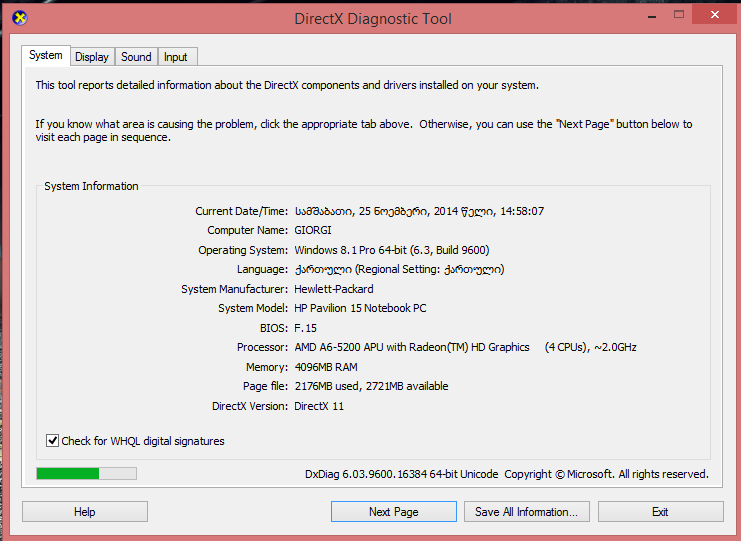Viewport: 741px width, 541px height.
Task: Go to the Next Page
Action: (394, 512)
